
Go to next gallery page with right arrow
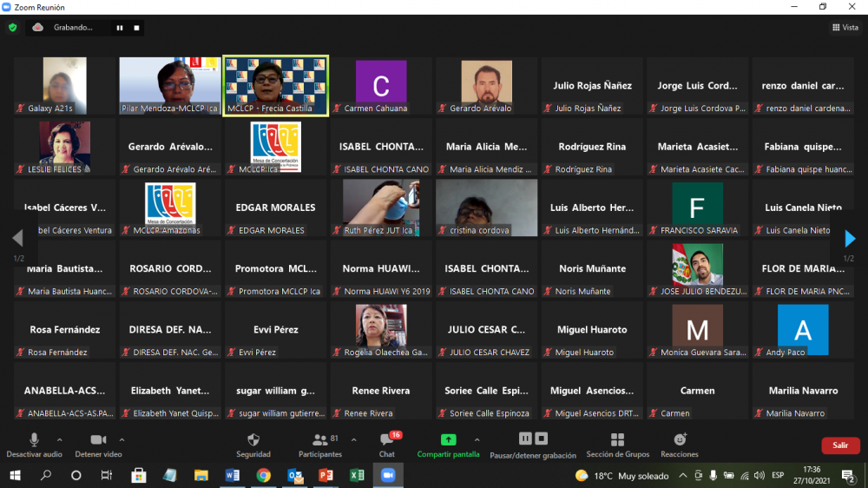click(x=850, y=239)
